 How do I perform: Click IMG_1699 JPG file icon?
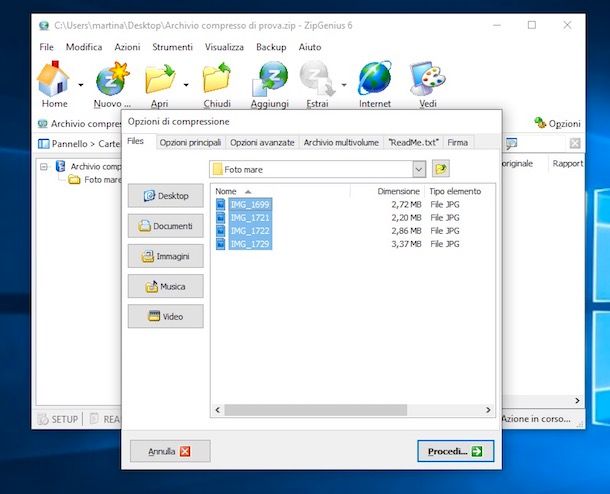pyautogui.click(x=221, y=204)
